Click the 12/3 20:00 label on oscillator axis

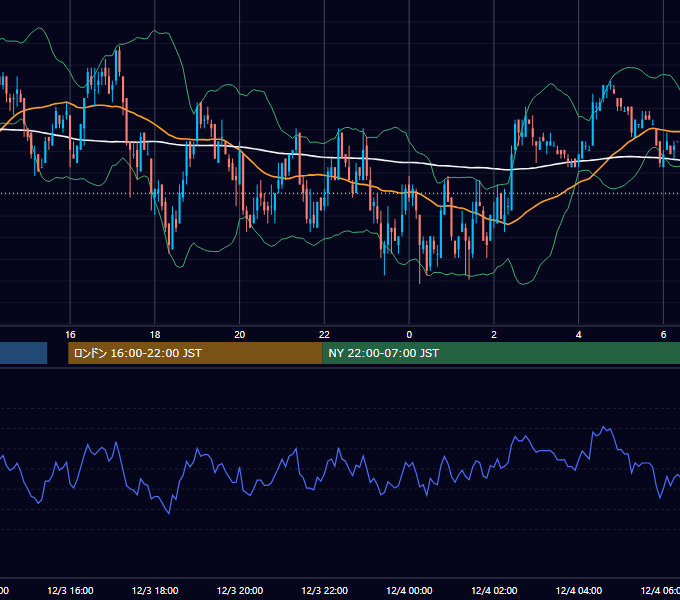pyautogui.click(x=239, y=591)
